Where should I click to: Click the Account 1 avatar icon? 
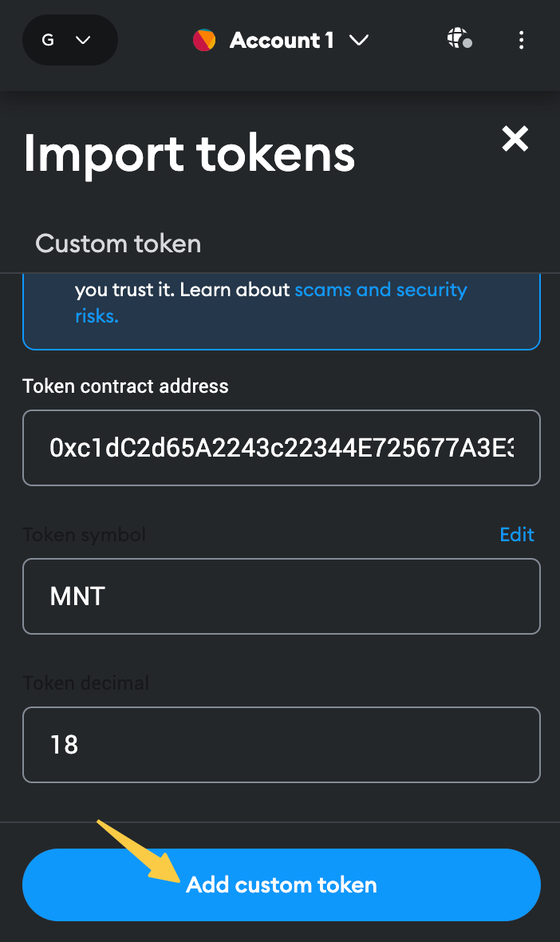(x=204, y=40)
